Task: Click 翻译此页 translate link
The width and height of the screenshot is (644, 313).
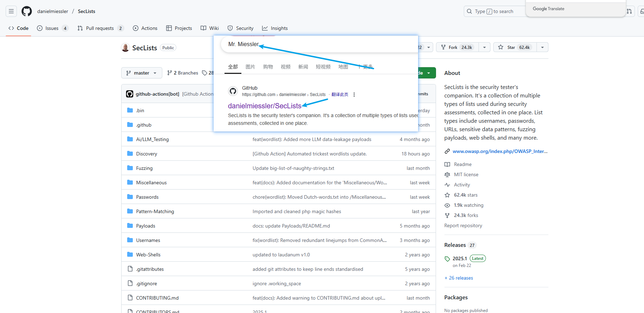Action: click(340, 95)
